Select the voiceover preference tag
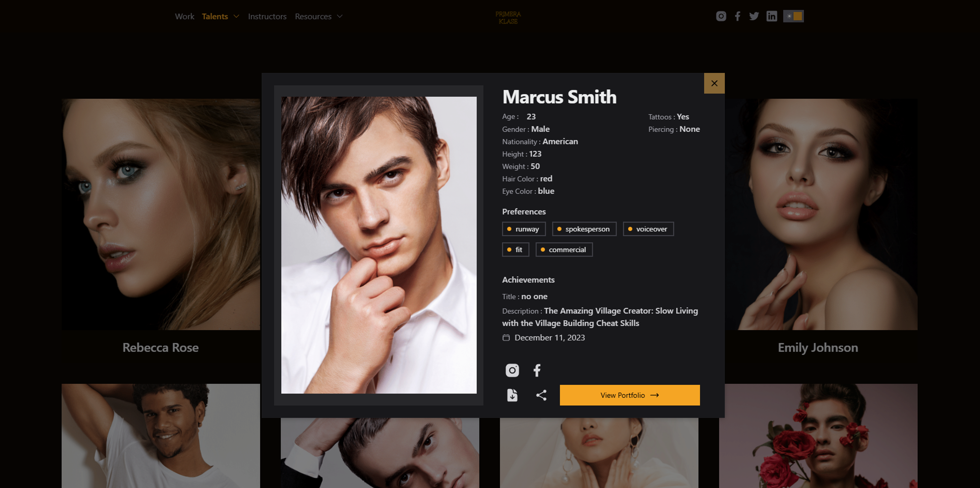Image resolution: width=980 pixels, height=488 pixels. 648,229
